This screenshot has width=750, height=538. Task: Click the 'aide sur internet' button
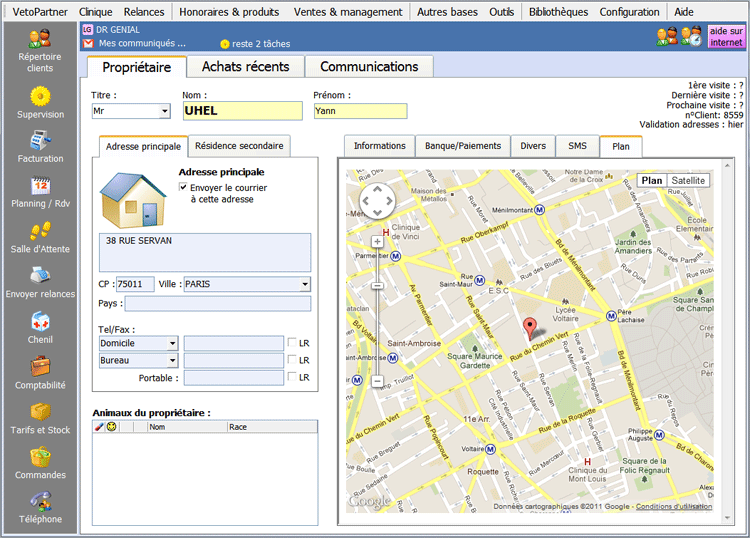coord(726,37)
